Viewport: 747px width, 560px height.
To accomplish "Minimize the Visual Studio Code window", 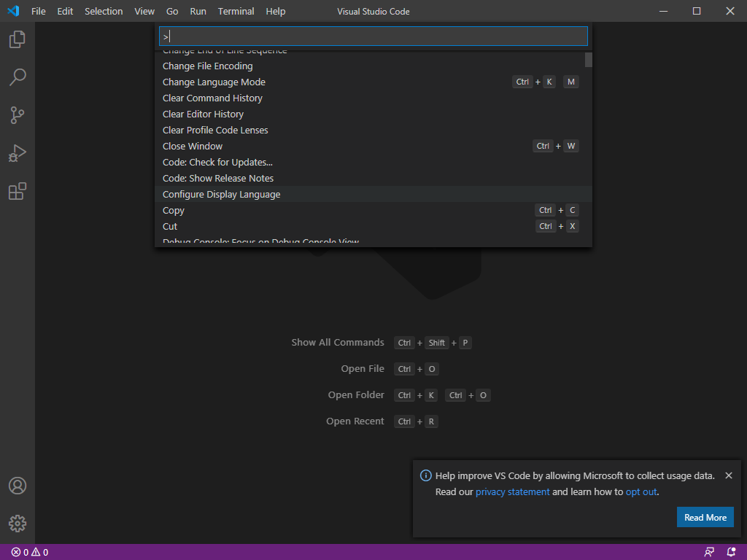I will 663,11.
